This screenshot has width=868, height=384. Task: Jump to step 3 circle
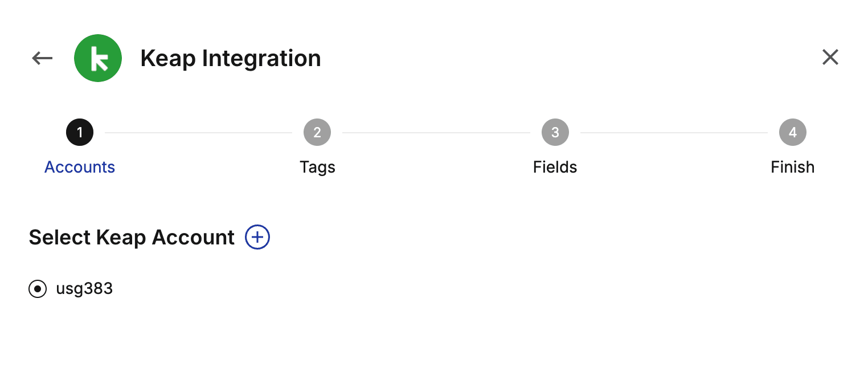click(x=555, y=133)
